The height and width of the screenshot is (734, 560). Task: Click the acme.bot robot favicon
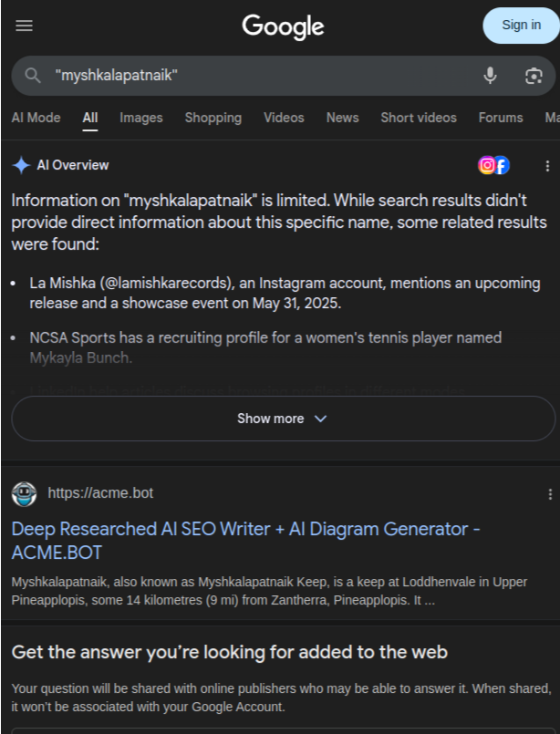(25, 494)
